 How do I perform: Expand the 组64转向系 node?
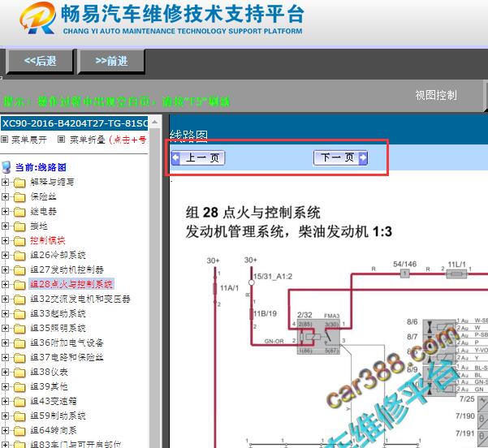click(5, 431)
